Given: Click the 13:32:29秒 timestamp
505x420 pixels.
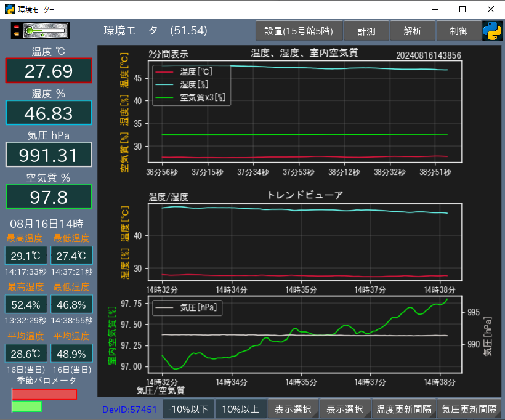Looking at the screenshot, I should tap(26, 320).
